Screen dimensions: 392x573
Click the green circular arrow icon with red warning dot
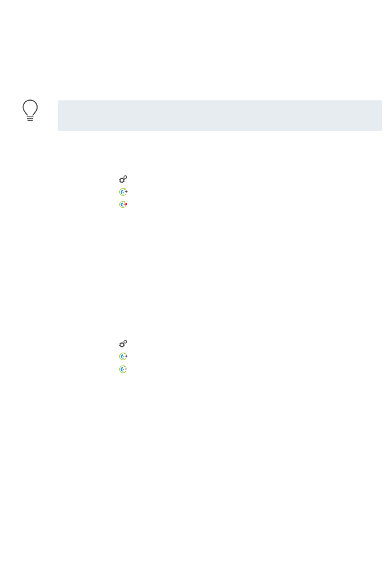pos(123,204)
